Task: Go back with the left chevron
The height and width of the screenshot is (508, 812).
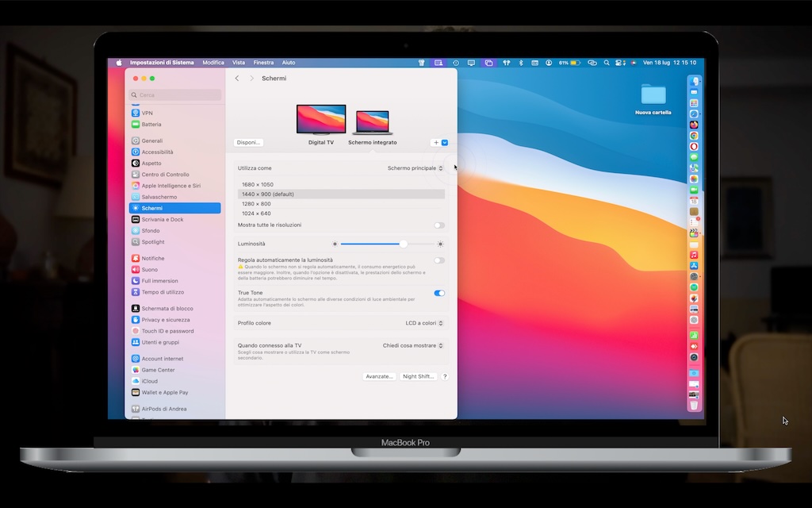Action: click(237, 79)
